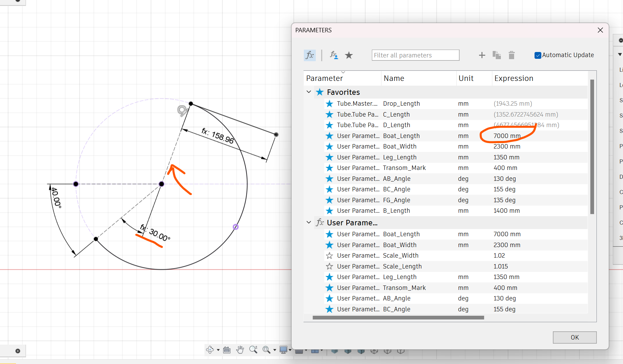Favorite the Scale_Length parameter star
This screenshot has width=623, height=364.
(329, 266)
